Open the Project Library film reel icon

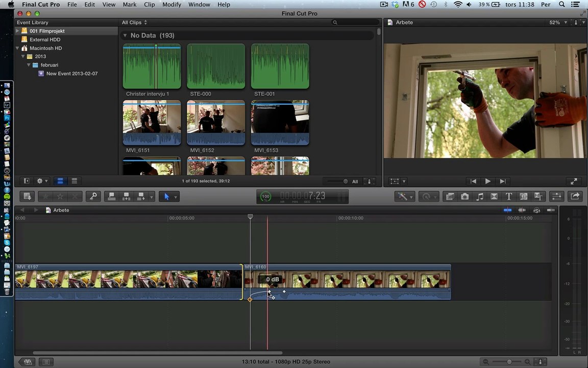pos(28,362)
